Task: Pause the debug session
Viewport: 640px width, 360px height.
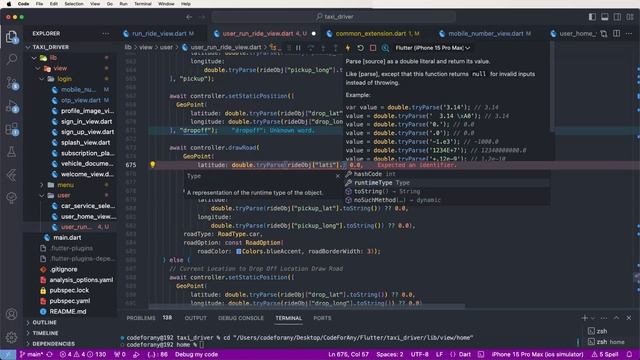Action: pos(298,48)
